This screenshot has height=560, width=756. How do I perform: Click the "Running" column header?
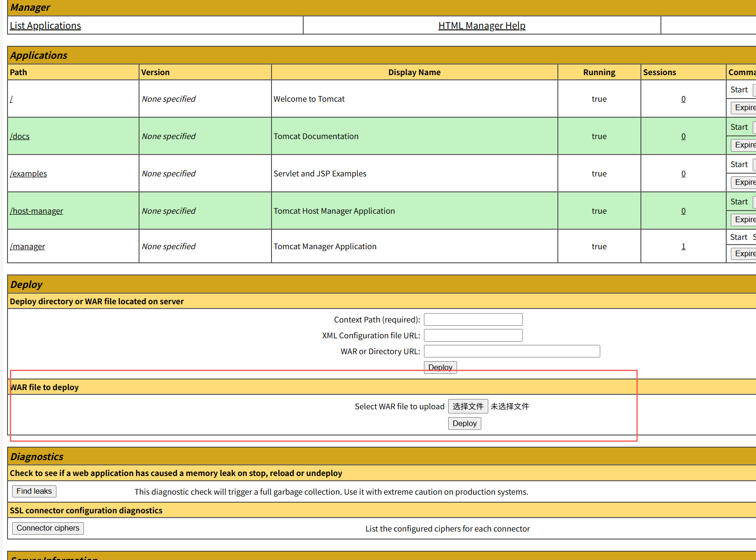(599, 72)
